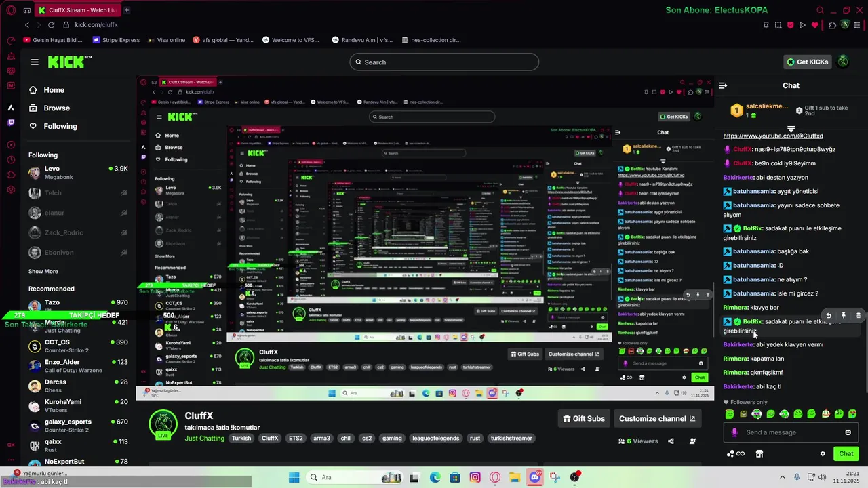This screenshot has width=868, height=488.
Task: Click the user icon next to share
Action: (x=692, y=441)
